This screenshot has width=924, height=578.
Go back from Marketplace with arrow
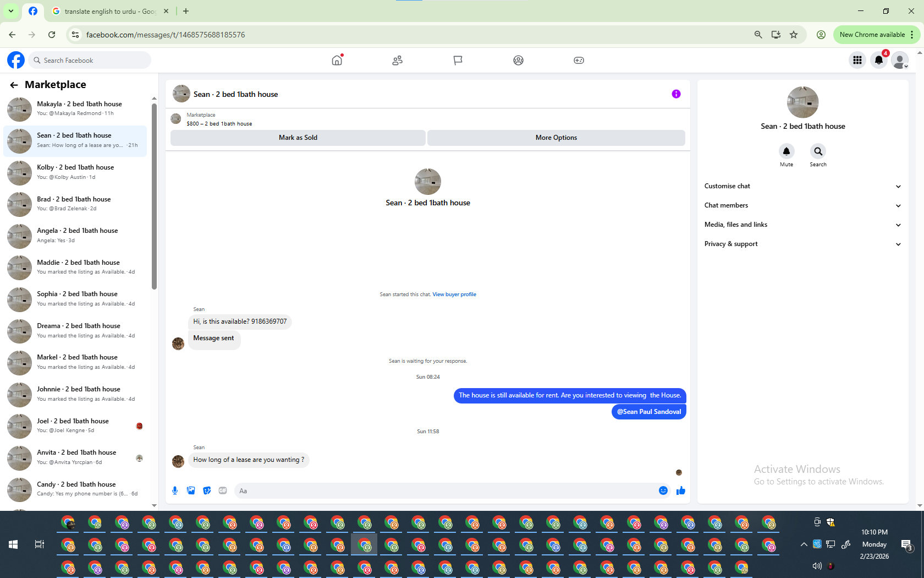[x=14, y=85]
